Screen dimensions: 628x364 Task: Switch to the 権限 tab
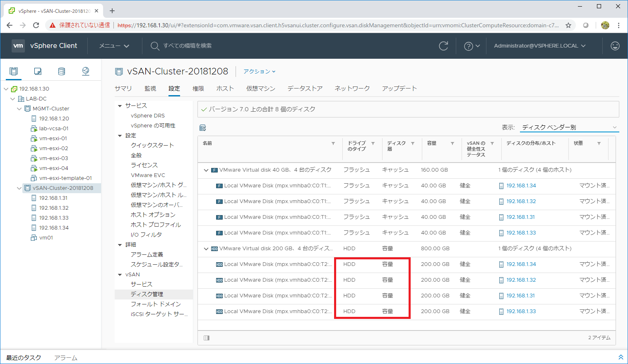coord(198,89)
